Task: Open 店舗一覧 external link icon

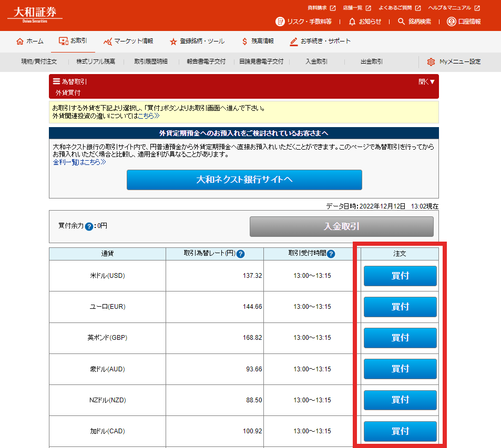Action: (368, 8)
